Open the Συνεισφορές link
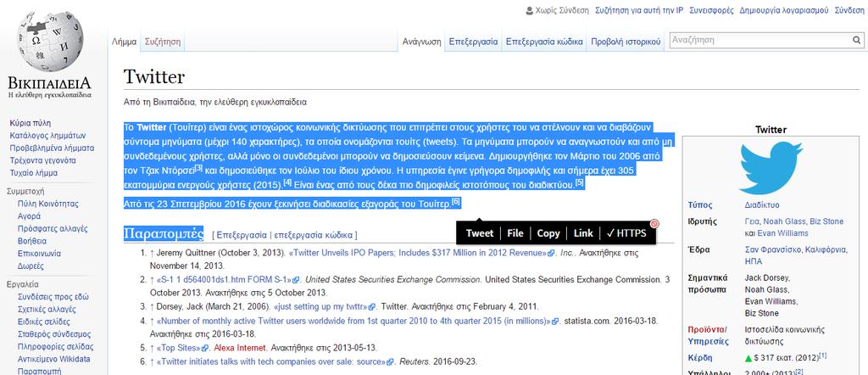 click(711, 10)
